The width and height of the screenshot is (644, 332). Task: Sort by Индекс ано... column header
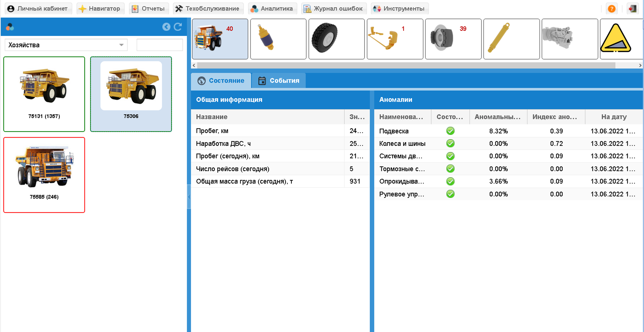coord(556,117)
